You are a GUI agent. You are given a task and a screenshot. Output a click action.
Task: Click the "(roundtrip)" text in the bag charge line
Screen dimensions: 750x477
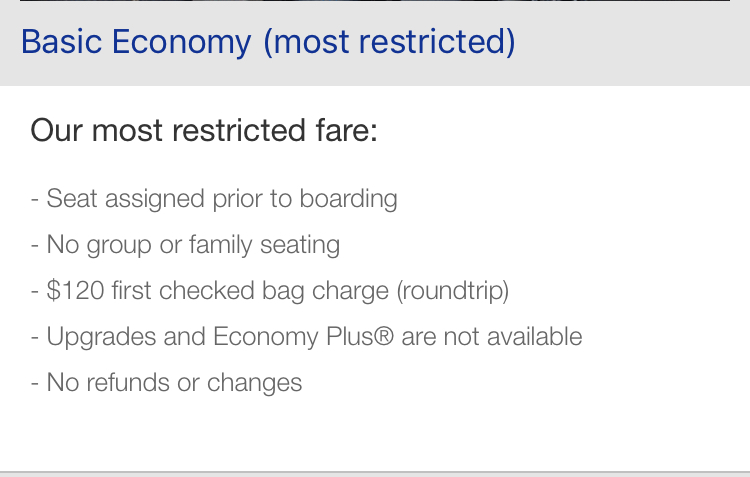pos(452,290)
